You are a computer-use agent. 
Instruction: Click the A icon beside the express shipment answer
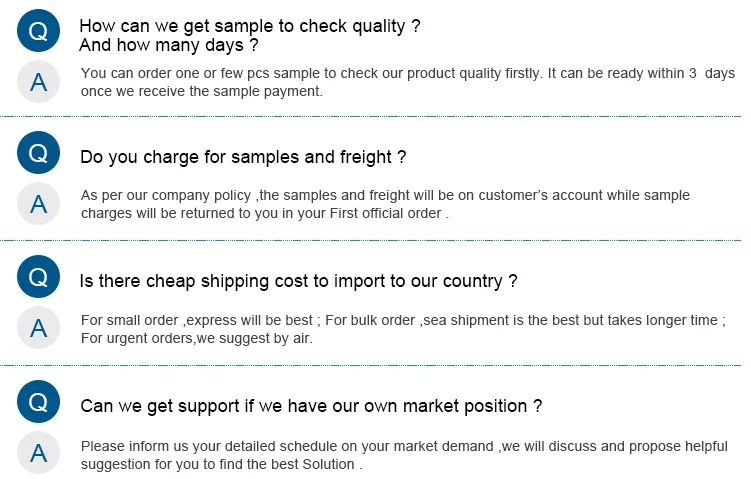pyautogui.click(x=39, y=328)
